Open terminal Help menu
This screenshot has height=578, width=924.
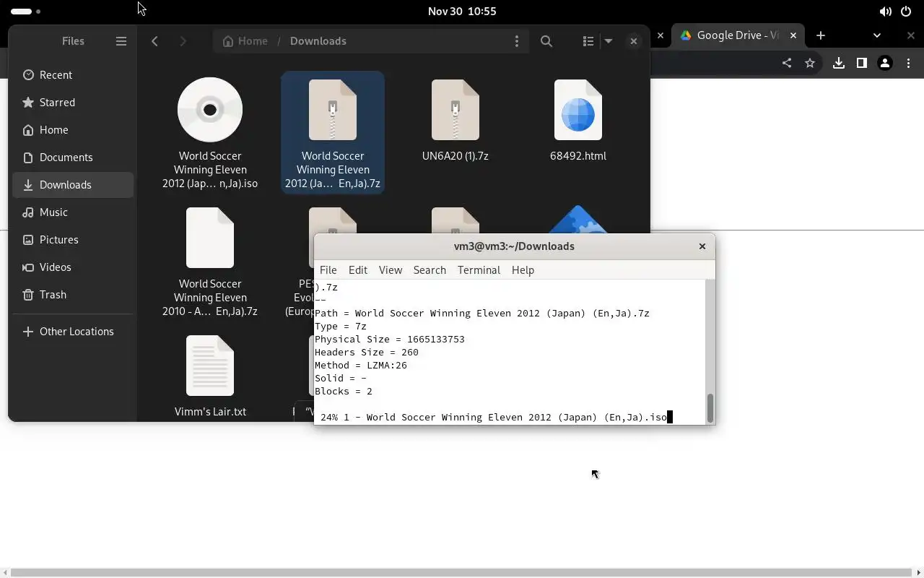[x=523, y=270]
